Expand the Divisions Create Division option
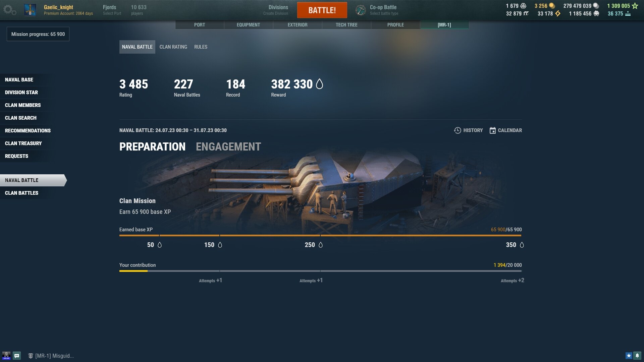 pyautogui.click(x=276, y=10)
